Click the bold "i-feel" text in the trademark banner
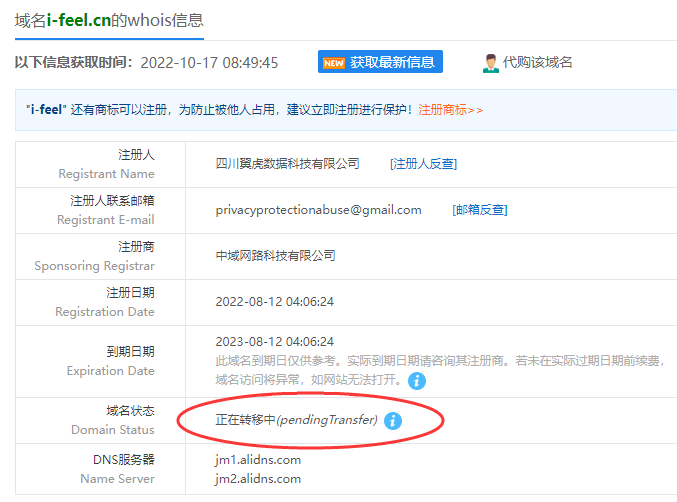 click(46, 110)
